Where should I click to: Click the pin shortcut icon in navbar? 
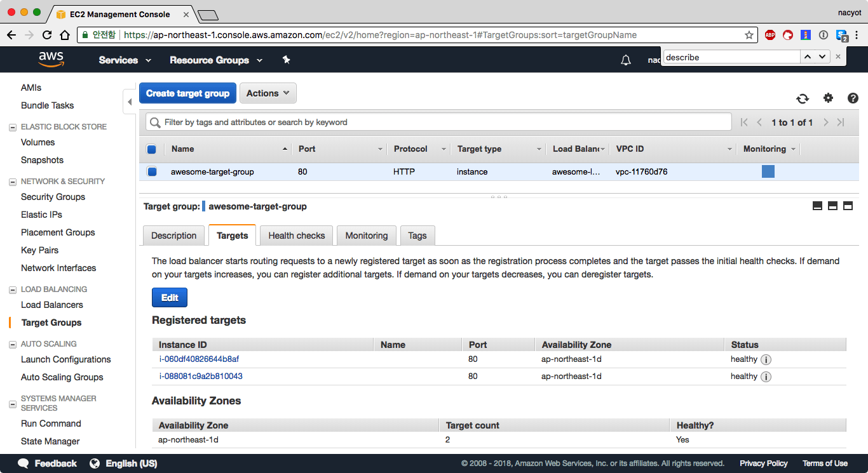286,60
